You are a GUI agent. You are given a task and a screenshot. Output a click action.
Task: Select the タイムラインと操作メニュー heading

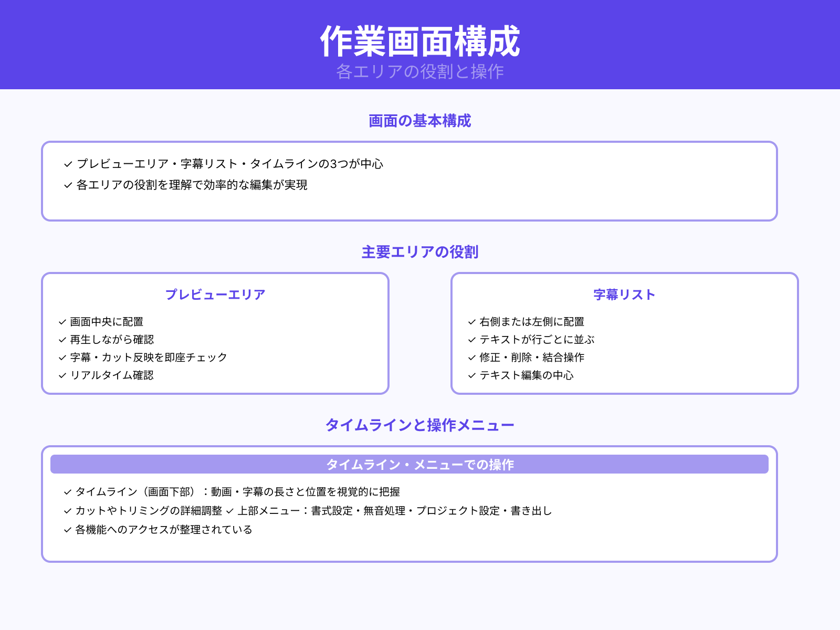point(420,425)
